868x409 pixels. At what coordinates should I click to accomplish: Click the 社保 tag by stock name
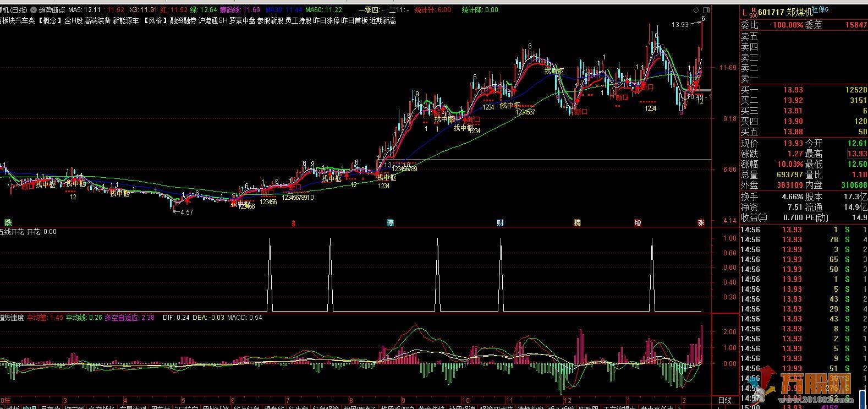pos(820,10)
